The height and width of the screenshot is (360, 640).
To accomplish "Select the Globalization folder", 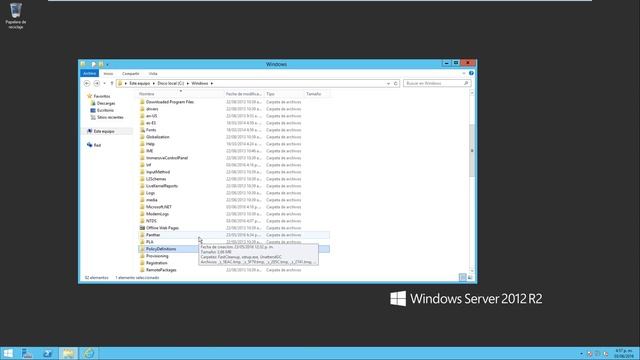I will click(158, 137).
